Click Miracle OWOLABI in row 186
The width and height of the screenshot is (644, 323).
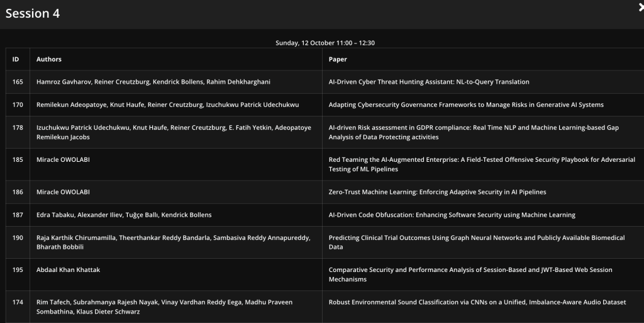tap(63, 192)
